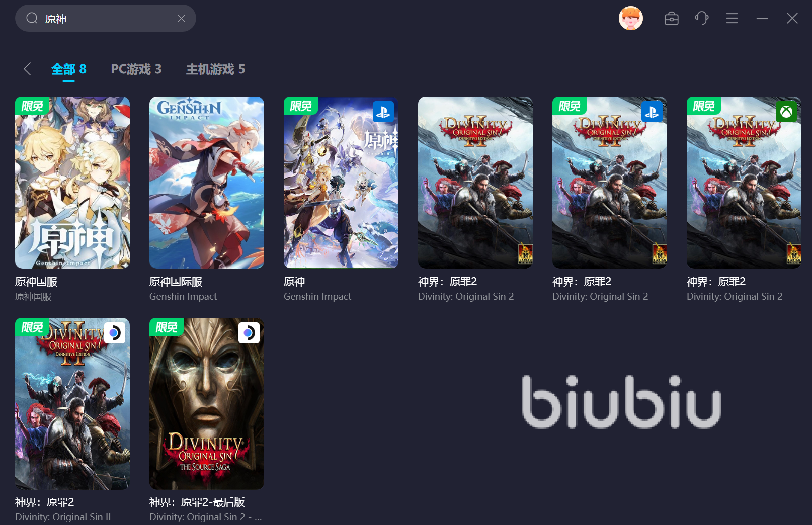This screenshot has width=812, height=525.
Task: Open the 原神国际服 Genshin Impact cover
Action: pyautogui.click(x=207, y=183)
